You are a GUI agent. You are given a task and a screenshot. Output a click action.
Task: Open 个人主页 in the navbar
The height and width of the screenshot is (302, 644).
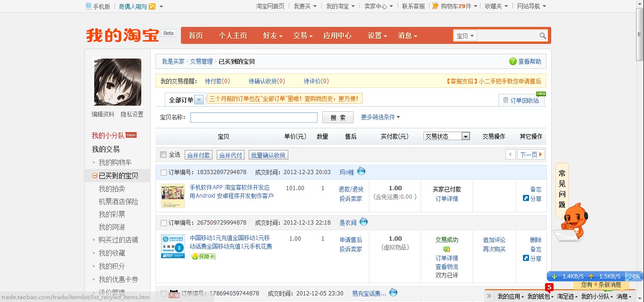point(233,35)
